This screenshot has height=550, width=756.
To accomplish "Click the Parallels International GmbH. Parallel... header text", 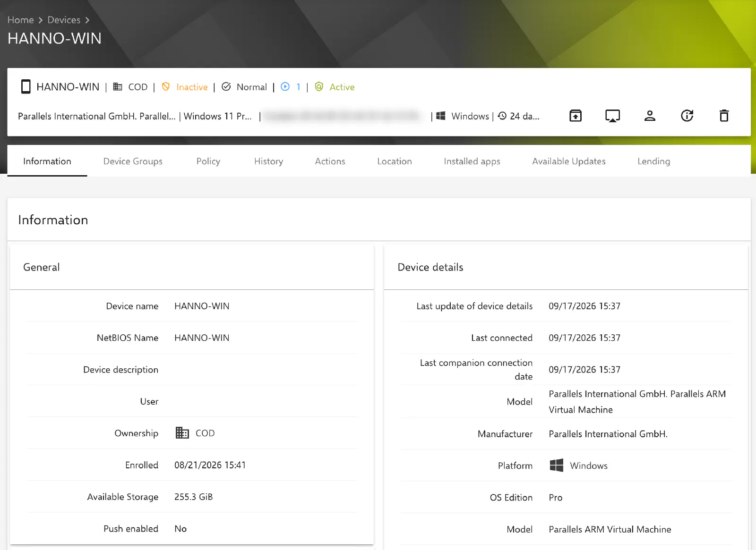I will pyautogui.click(x=97, y=116).
